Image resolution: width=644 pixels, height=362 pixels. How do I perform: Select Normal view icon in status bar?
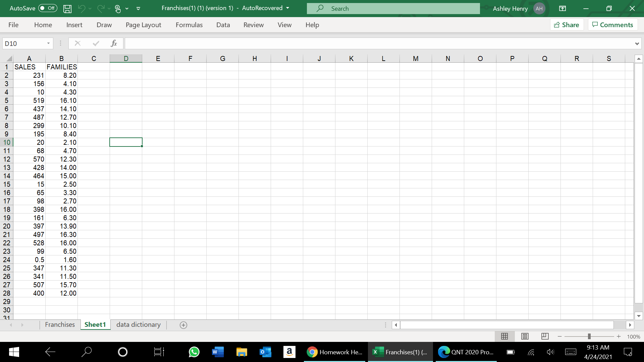[504, 336]
